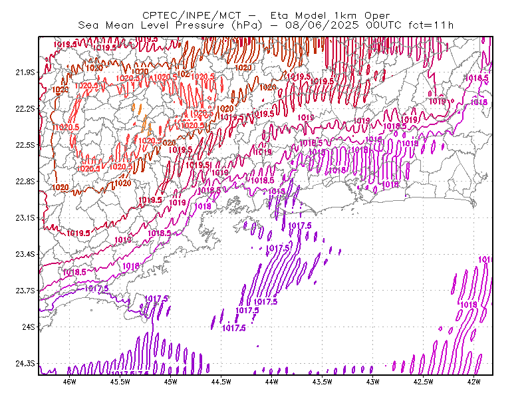This screenshot has height=411, width=532.
Task: Click the title line 'CPTEC/INPE/MCT - Eta Model 1km Oper'
Action: point(266,15)
